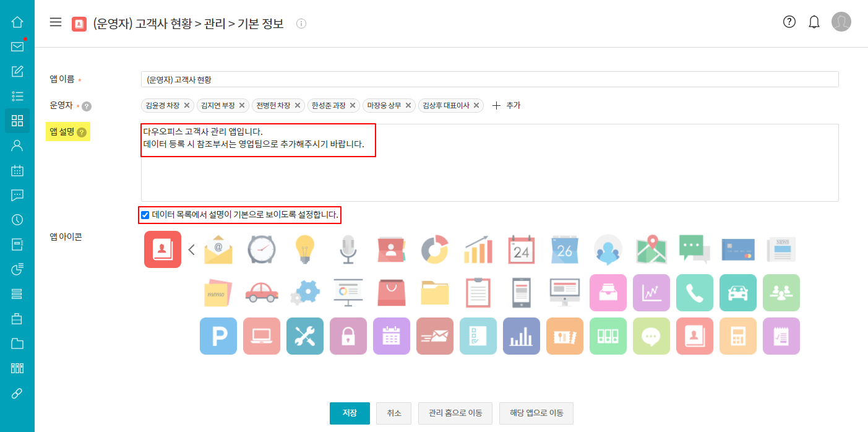
Task: Click the home icon in left sidebar
Action: point(17,22)
